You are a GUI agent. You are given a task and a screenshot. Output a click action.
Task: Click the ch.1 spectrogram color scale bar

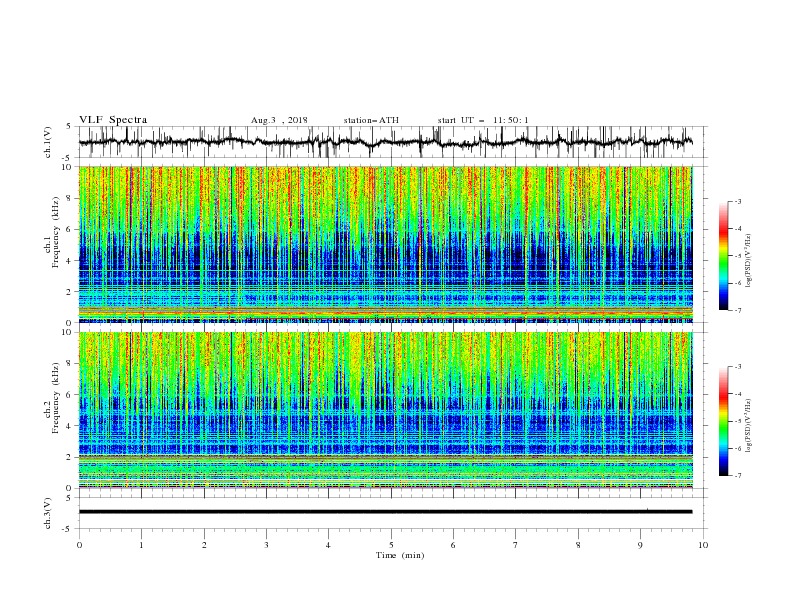[724, 256]
